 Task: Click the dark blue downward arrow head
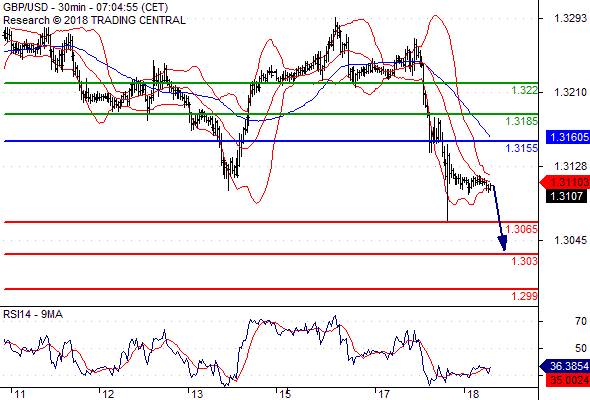tap(503, 243)
